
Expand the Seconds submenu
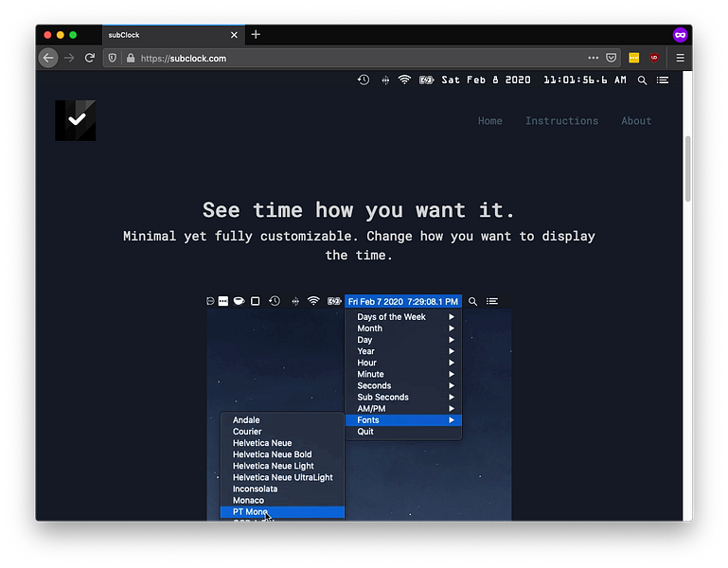403,385
